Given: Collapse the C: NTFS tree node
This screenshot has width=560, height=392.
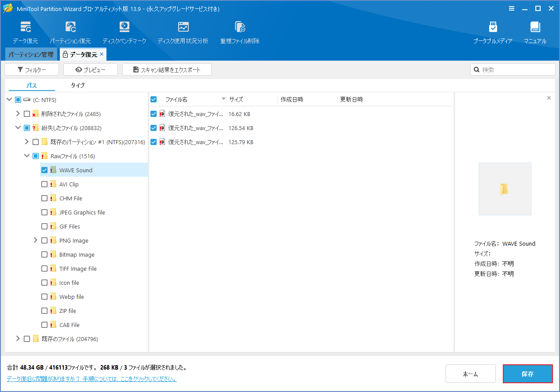Looking at the screenshot, I should click(x=9, y=100).
